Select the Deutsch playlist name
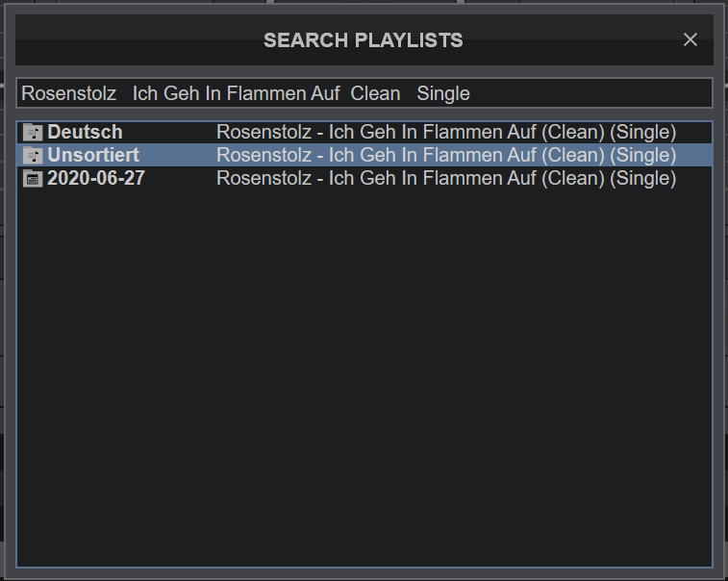 click(x=85, y=132)
